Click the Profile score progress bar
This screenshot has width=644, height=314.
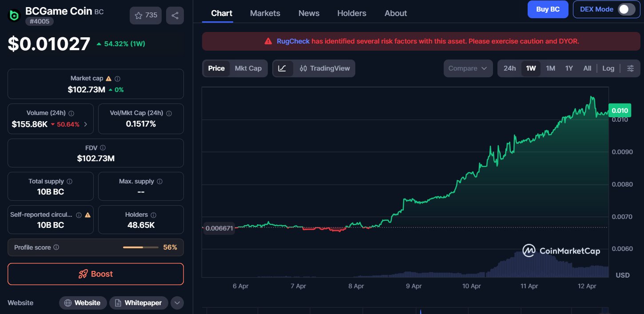pyautogui.click(x=140, y=247)
